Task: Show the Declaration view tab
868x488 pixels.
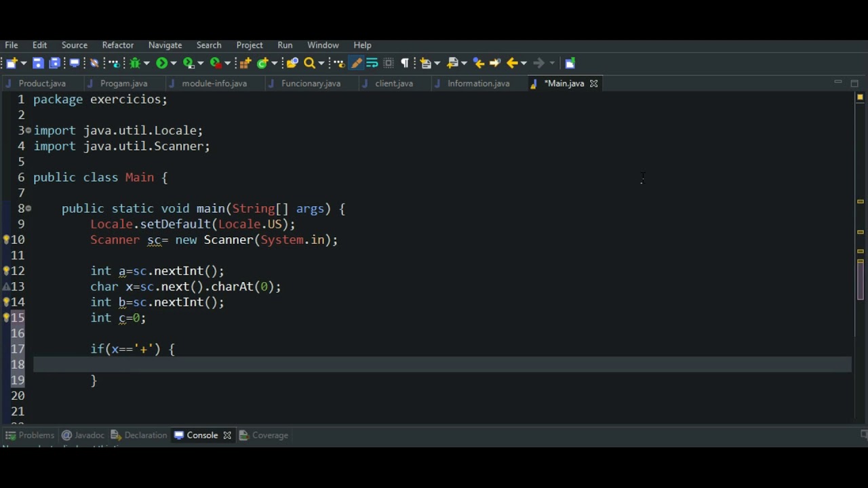Action: point(139,435)
